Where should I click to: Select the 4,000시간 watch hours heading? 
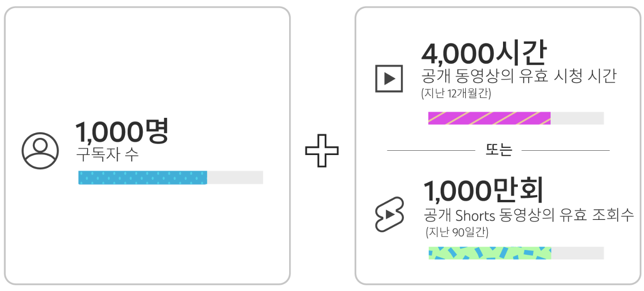click(484, 54)
